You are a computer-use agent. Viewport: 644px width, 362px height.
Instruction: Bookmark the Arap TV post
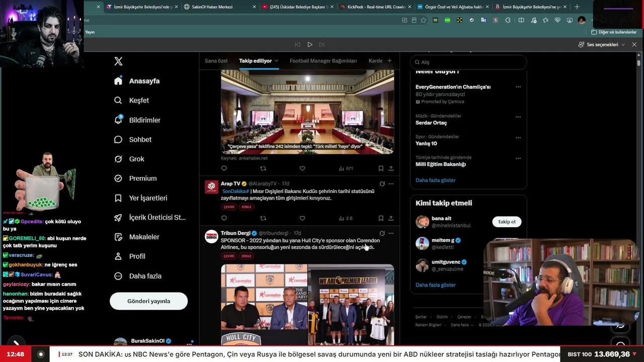(381, 218)
